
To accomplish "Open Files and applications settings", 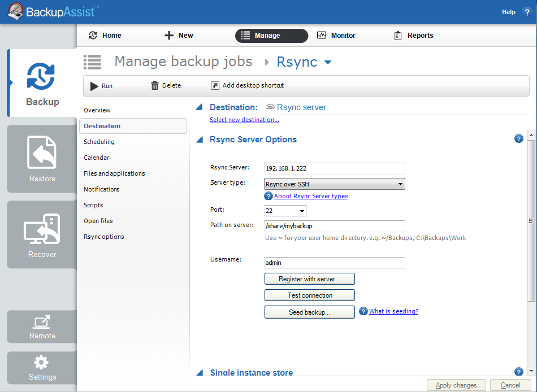I will (x=114, y=173).
